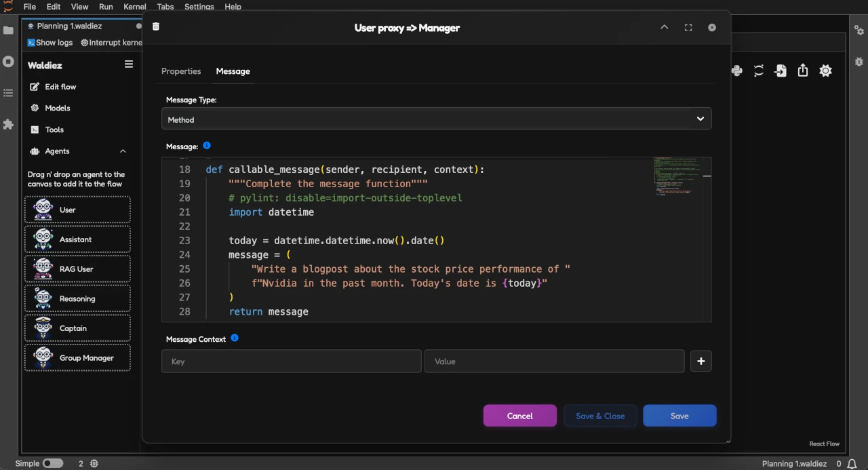Open the File menu

pos(30,7)
